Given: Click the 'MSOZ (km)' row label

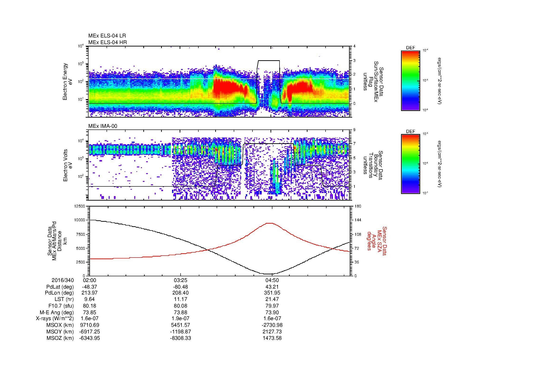Looking at the screenshot, I should tap(60, 338).
